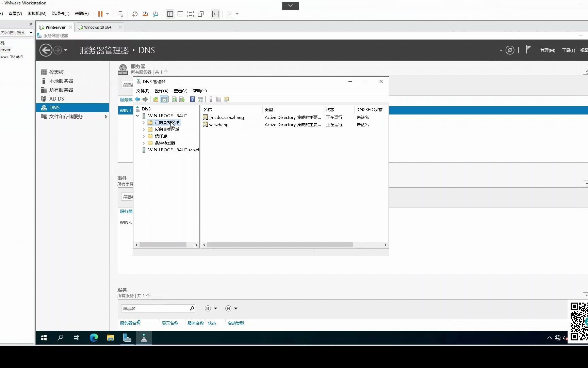Viewport: 588px width, 368px height.
Task: Expand the 信任点 tree node
Action: click(144, 136)
